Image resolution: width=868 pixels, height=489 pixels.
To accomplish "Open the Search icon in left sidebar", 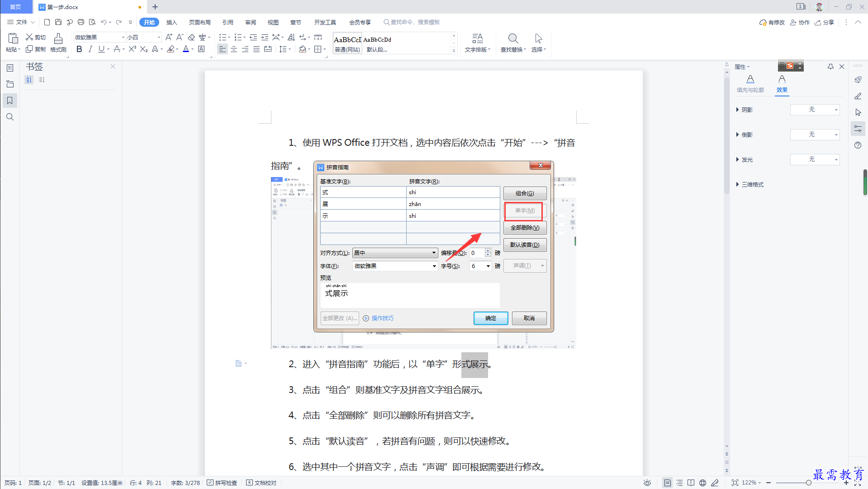I will click(10, 117).
